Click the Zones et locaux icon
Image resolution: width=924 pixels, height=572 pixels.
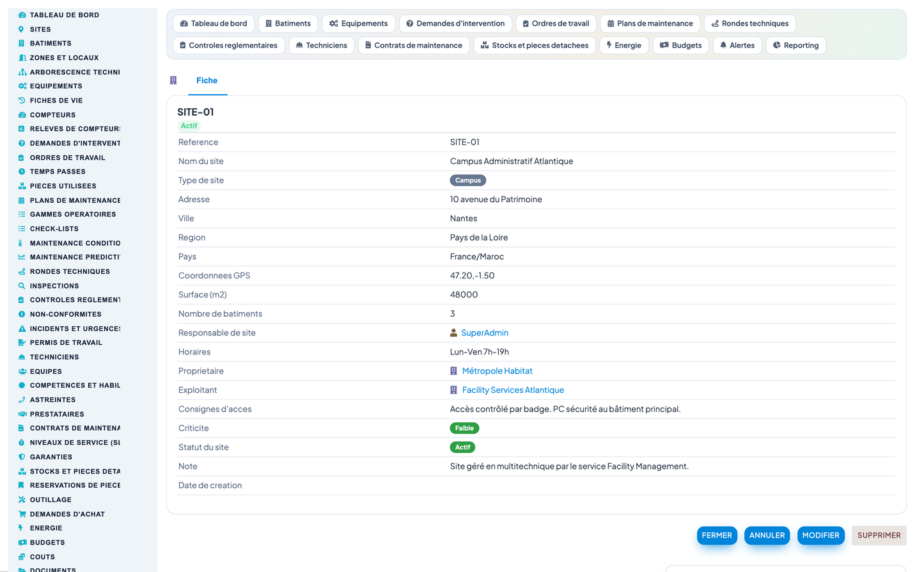[22, 58]
